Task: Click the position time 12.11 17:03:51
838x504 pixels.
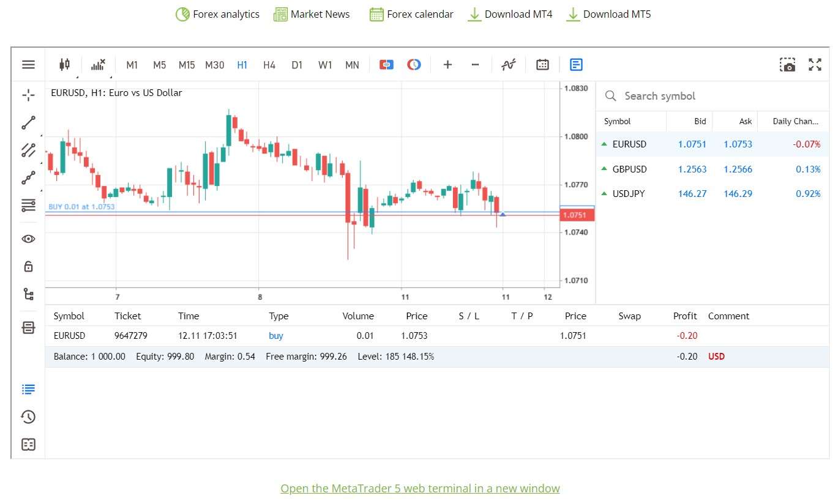Action: point(208,336)
